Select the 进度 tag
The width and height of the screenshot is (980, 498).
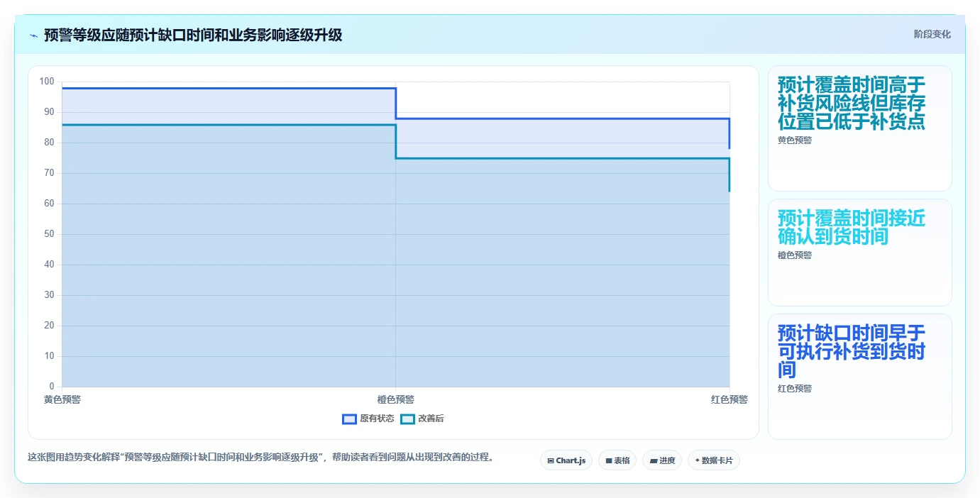click(662, 460)
